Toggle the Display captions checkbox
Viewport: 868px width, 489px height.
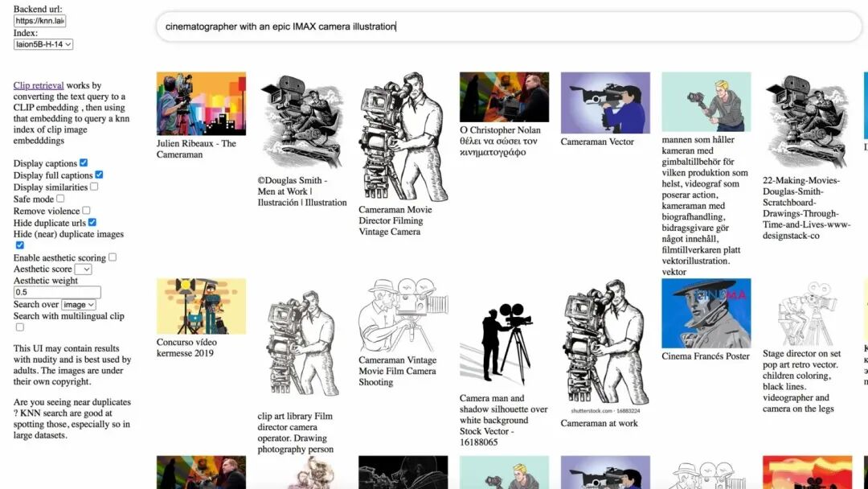click(84, 162)
